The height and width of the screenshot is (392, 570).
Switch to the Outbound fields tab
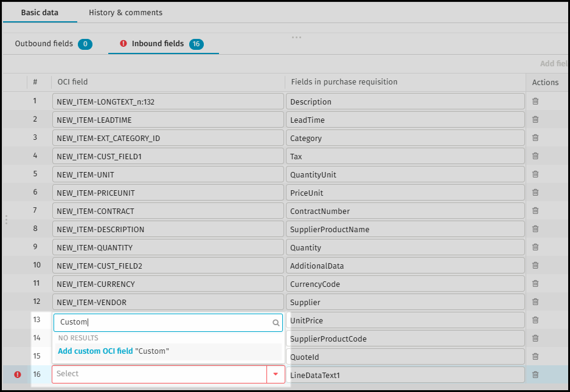[54, 44]
